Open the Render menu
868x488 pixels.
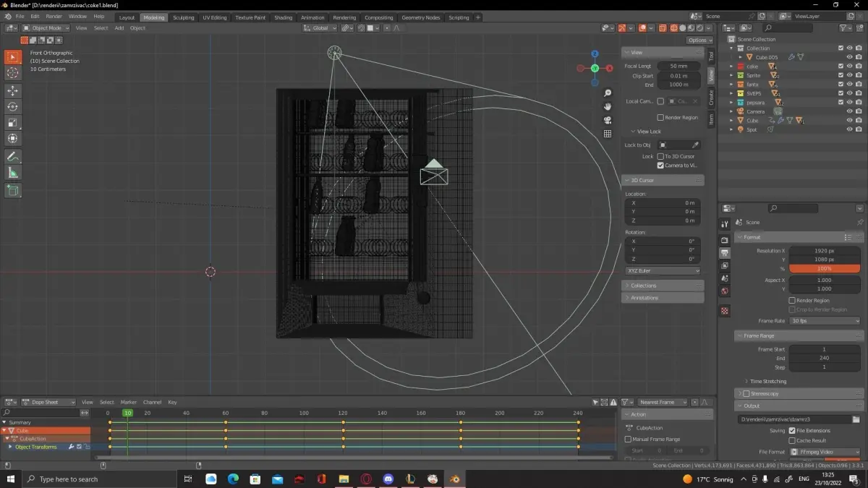pos(54,16)
